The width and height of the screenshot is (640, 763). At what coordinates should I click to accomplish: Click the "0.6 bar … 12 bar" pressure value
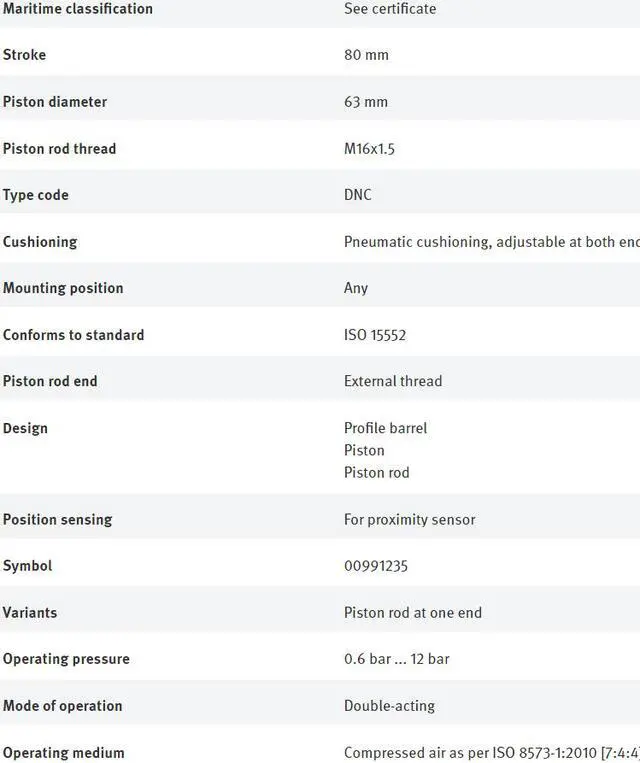coord(397,659)
